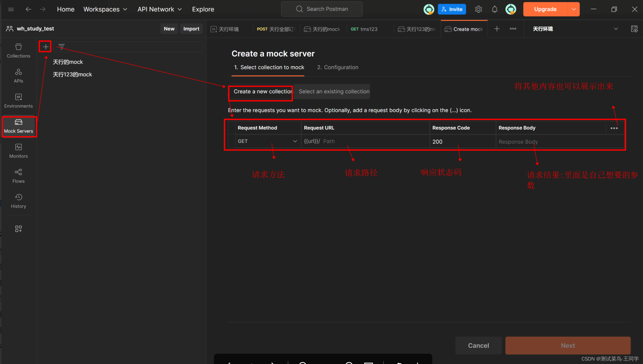Click the Response Body column header
643x364 pixels.
517,128
